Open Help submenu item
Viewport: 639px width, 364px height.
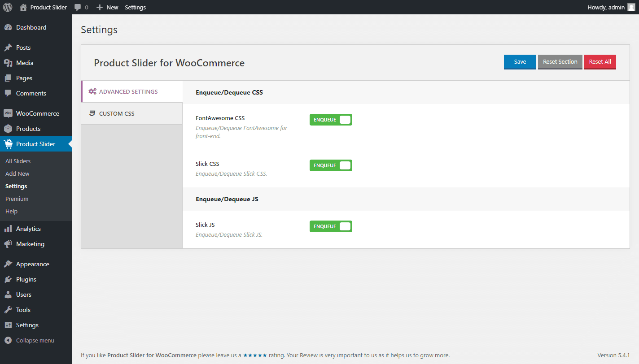point(11,211)
